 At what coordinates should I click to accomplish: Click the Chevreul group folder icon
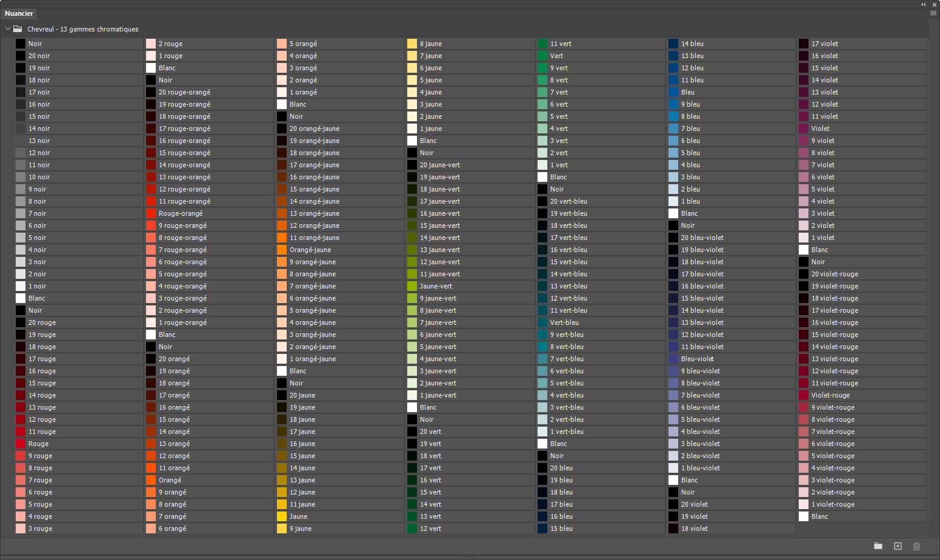click(18, 29)
